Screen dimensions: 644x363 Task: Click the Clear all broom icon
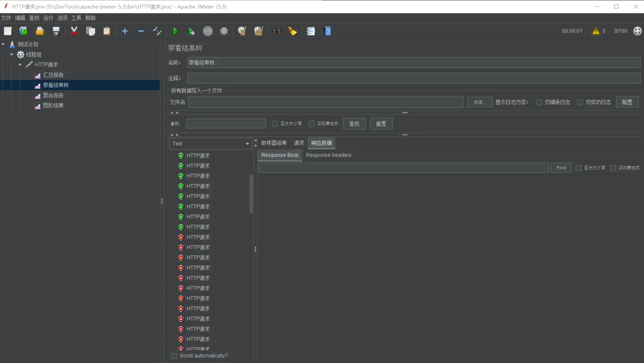pyautogui.click(x=258, y=31)
